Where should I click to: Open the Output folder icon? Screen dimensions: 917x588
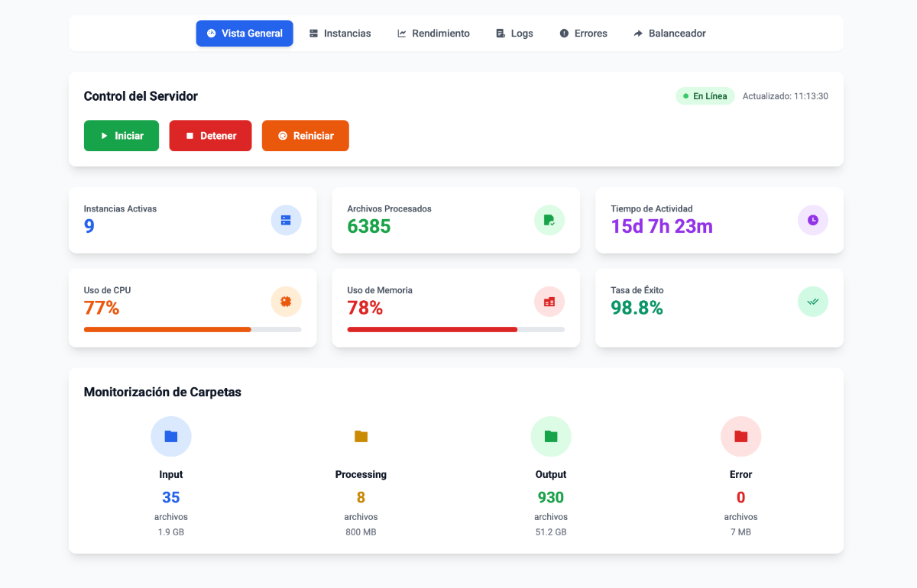click(x=550, y=436)
